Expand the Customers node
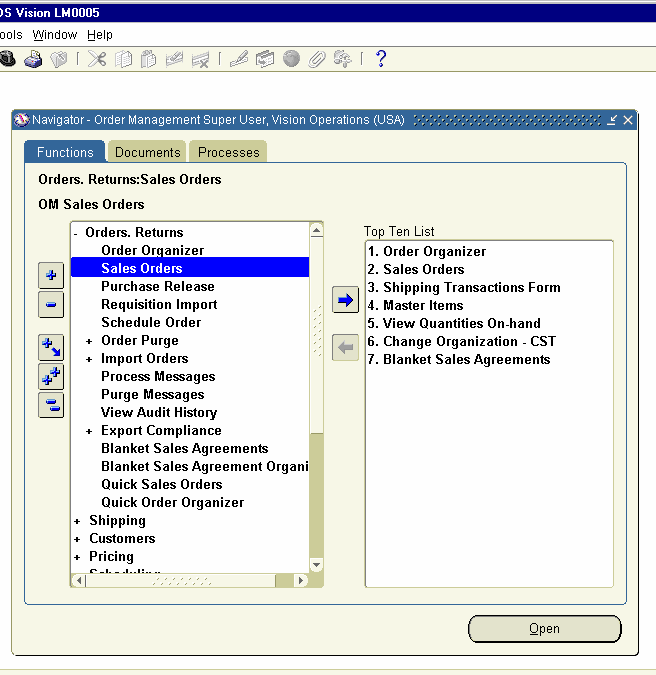Image resolution: width=656 pixels, height=675 pixels. pyautogui.click(x=77, y=539)
